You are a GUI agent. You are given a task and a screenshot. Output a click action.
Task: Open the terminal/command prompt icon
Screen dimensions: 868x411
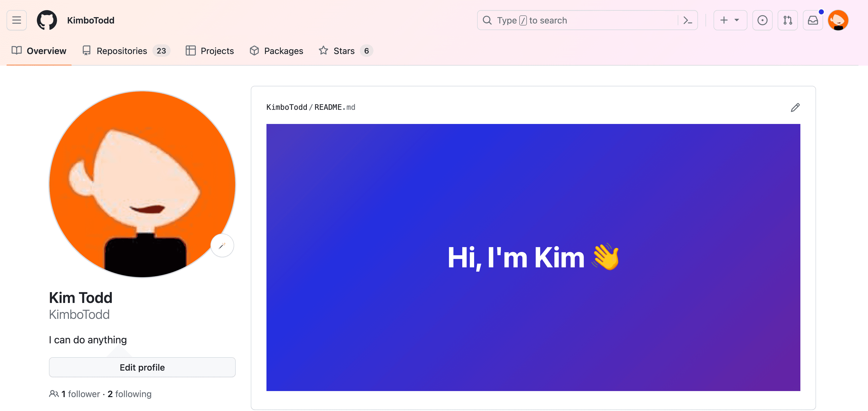tap(689, 20)
